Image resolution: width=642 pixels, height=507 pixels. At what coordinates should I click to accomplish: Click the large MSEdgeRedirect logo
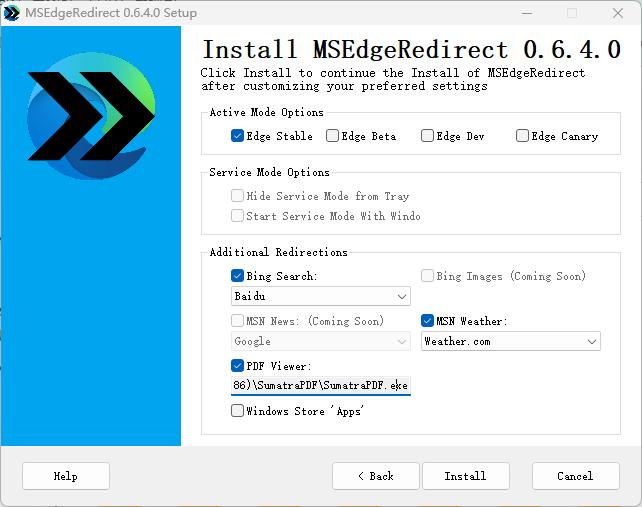point(91,116)
